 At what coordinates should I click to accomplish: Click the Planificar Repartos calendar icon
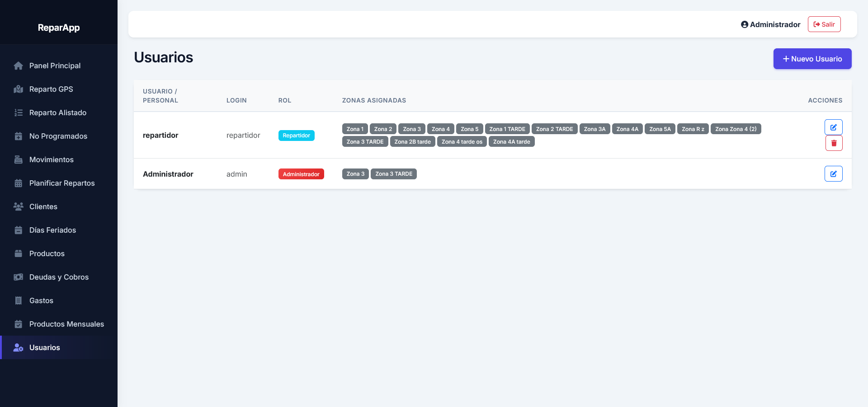(x=18, y=183)
